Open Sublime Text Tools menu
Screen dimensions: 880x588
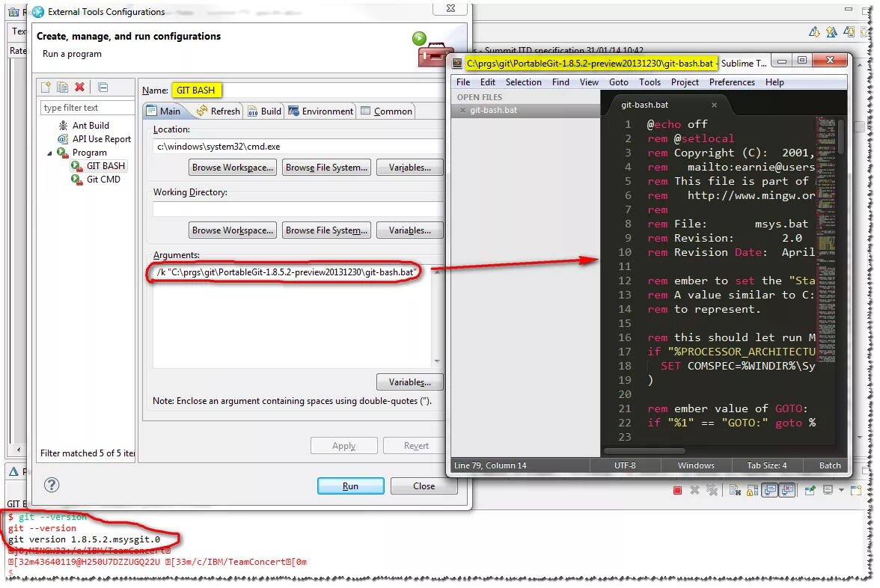tap(650, 82)
